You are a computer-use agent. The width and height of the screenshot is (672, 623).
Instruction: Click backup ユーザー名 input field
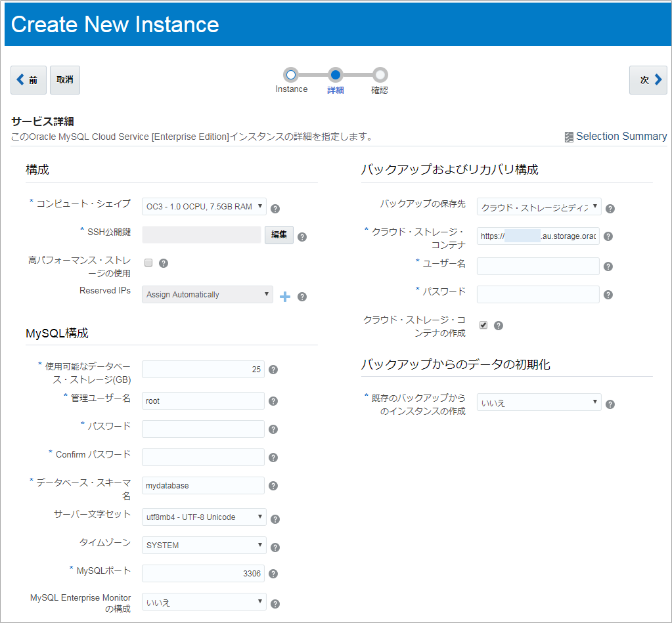(538, 267)
